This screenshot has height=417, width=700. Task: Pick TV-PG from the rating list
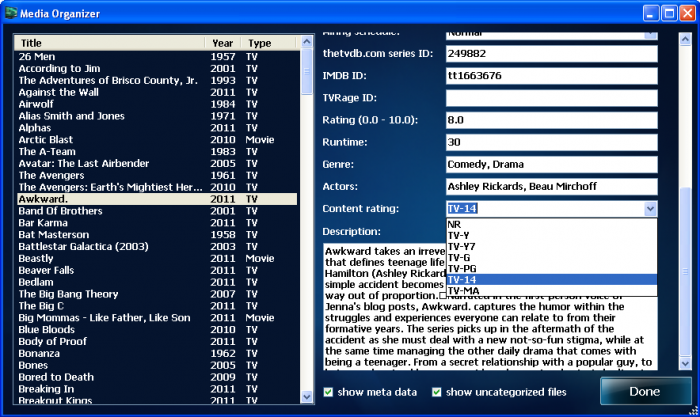552,268
